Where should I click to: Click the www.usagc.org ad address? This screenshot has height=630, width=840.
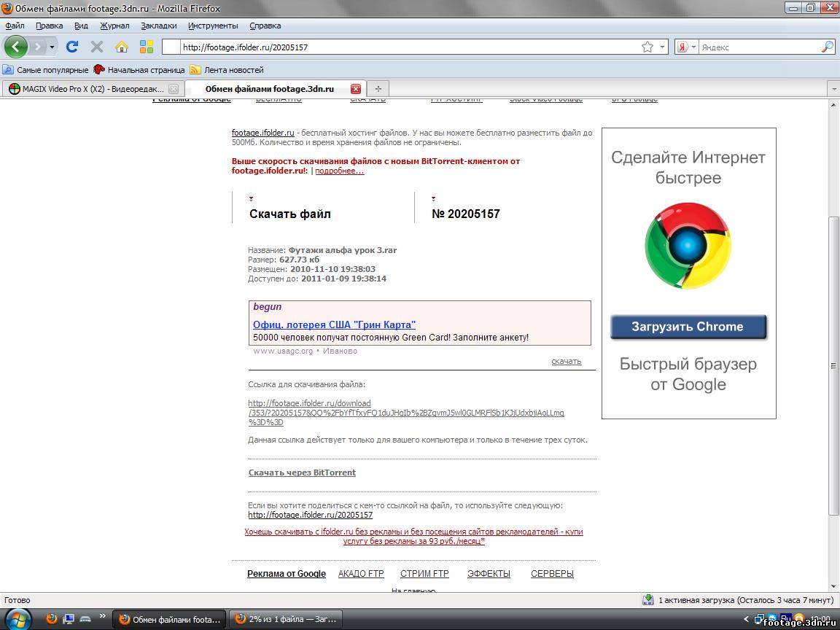[x=283, y=351]
